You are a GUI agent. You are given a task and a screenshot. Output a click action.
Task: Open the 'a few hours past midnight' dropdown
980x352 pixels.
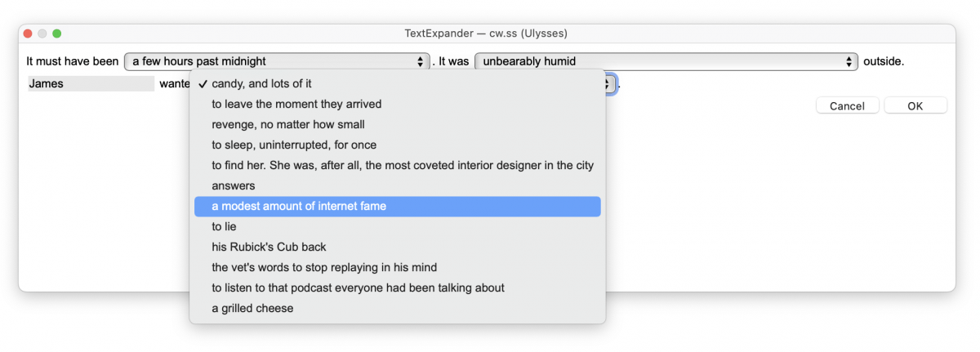tap(277, 61)
